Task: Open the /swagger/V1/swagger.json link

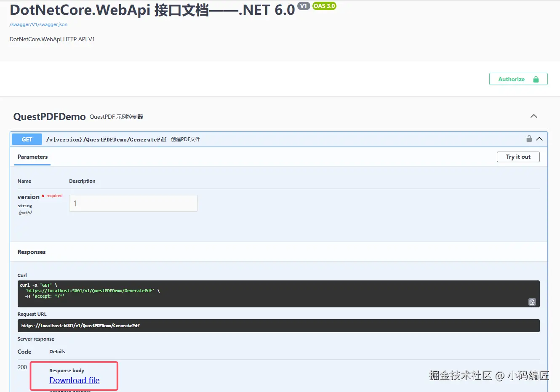Action: click(38, 24)
